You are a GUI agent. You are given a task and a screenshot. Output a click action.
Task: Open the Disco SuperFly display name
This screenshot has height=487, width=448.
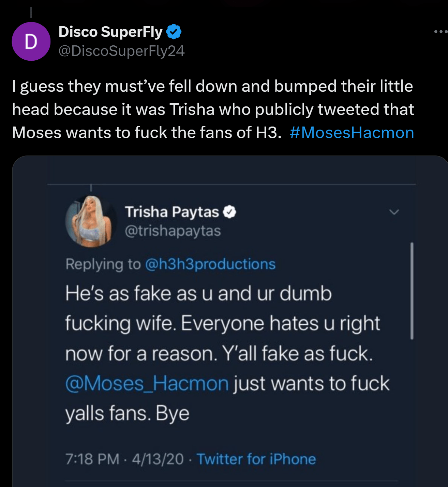click(x=110, y=32)
